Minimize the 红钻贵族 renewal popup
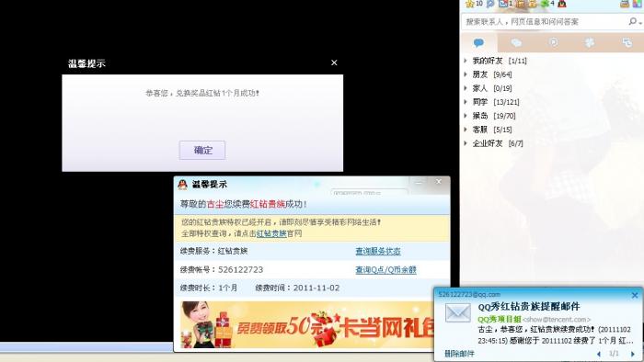Screen dimensions: 644x362 (x=419, y=182)
